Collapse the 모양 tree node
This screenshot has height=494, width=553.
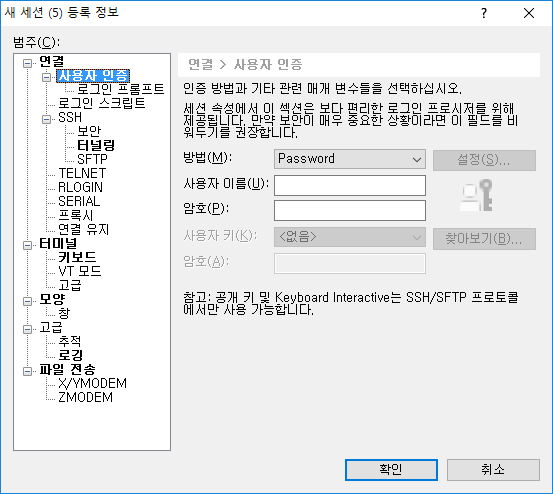[x=28, y=301]
